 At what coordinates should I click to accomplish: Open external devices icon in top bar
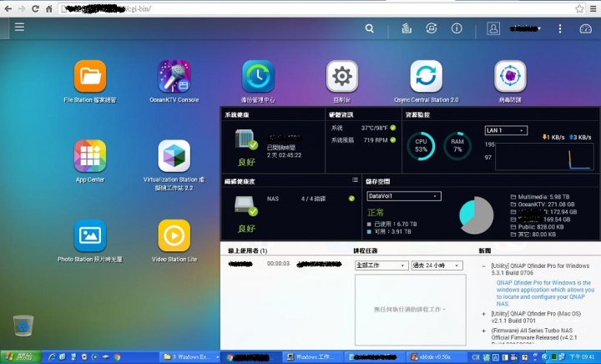(x=432, y=28)
